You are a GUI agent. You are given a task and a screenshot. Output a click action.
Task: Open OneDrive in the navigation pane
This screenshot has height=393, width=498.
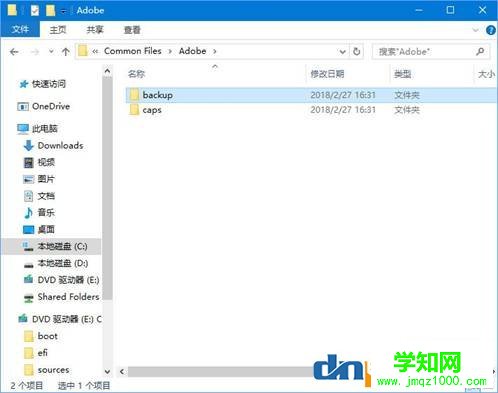point(51,106)
